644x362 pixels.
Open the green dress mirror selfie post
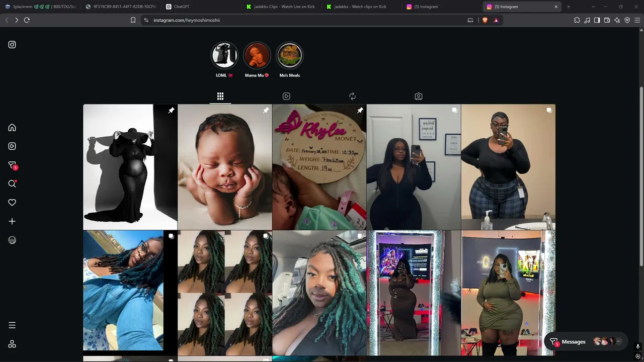coord(508,293)
